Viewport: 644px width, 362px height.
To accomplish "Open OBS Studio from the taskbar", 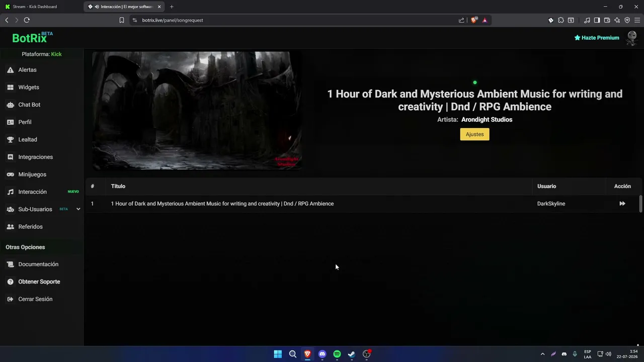I will point(367,354).
